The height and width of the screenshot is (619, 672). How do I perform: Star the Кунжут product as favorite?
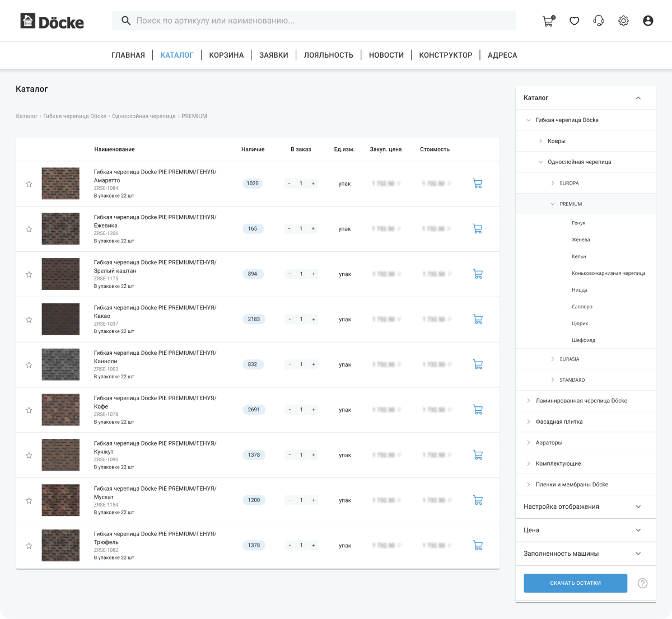pos(29,455)
